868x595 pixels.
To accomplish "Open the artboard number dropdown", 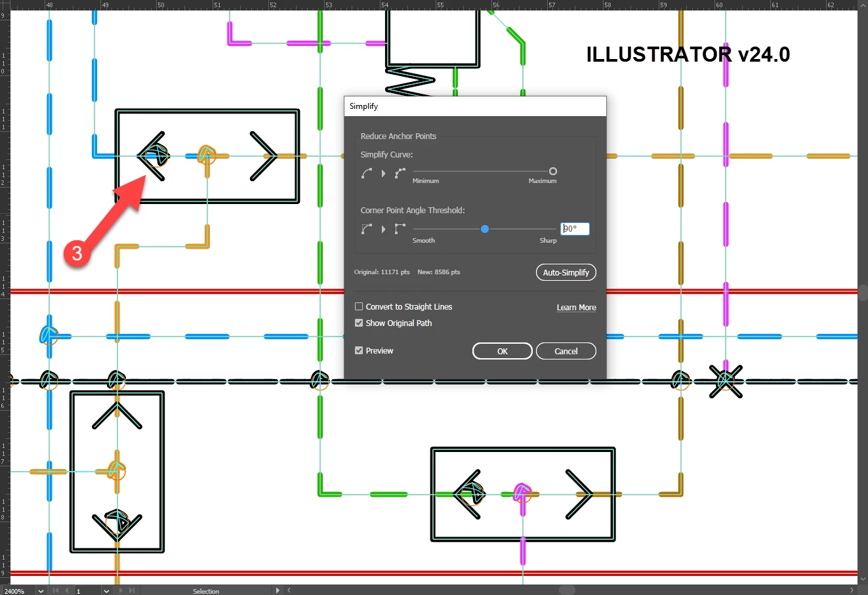I will [106, 590].
